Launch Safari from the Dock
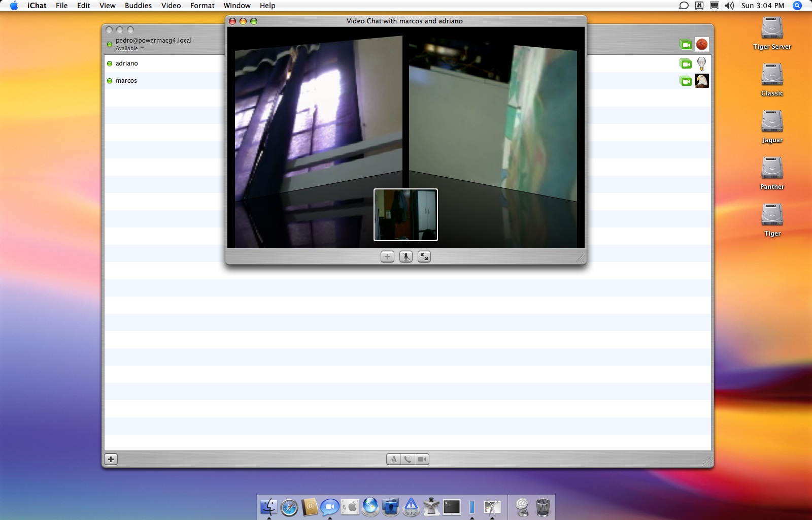Viewport: 812px width, 520px height. [289, 507]
